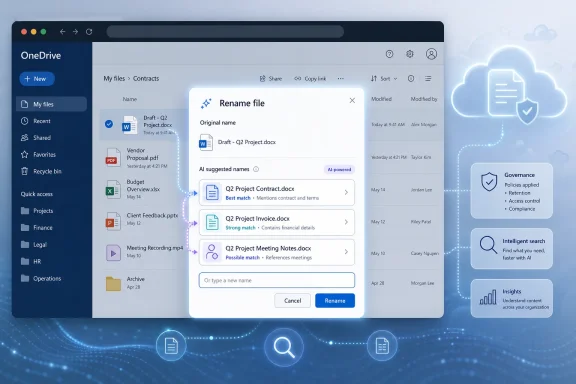
Task: Click Share in the toolbar
Action: (x=271, y=78)
